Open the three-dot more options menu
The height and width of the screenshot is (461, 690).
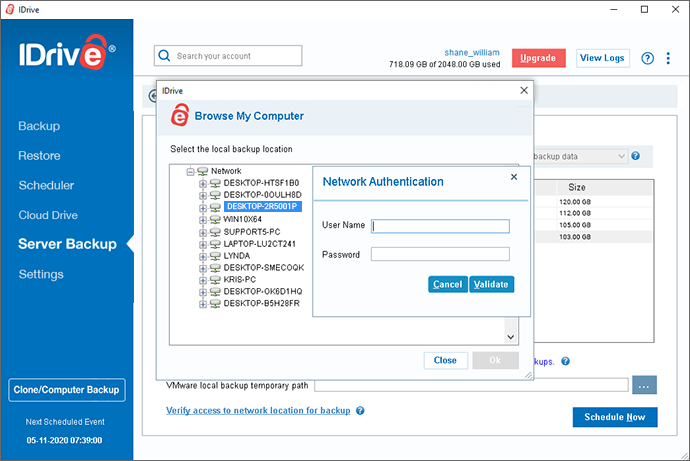pyautogui.click(x=668, y=58)
